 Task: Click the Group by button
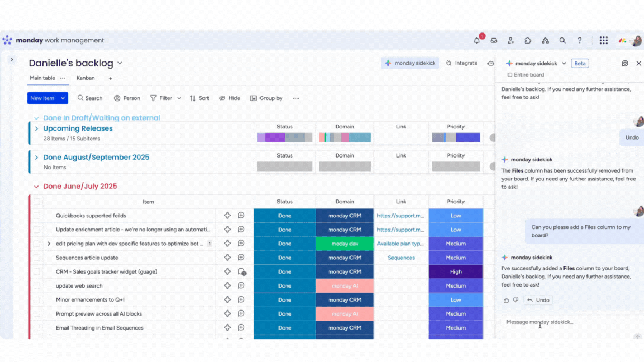click(x=267, y=98)
